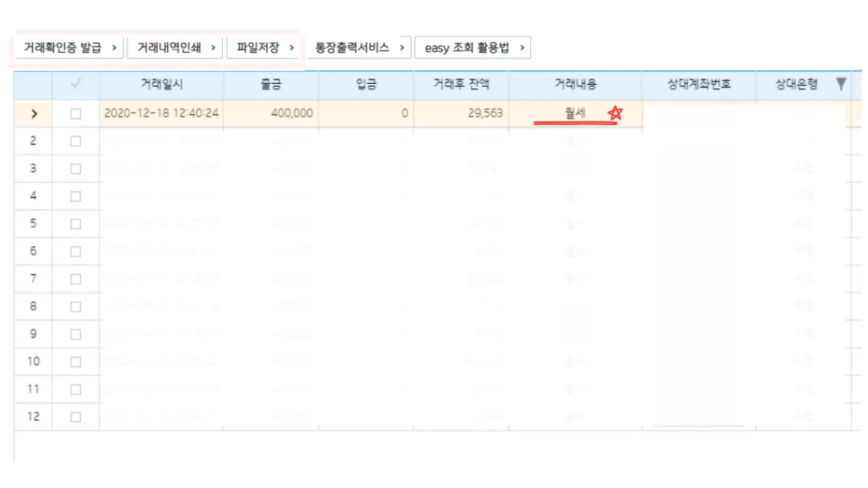Click the 거래후 잔액 column header
The height and width of the screenshot is (488, 868).
(461, 85)
